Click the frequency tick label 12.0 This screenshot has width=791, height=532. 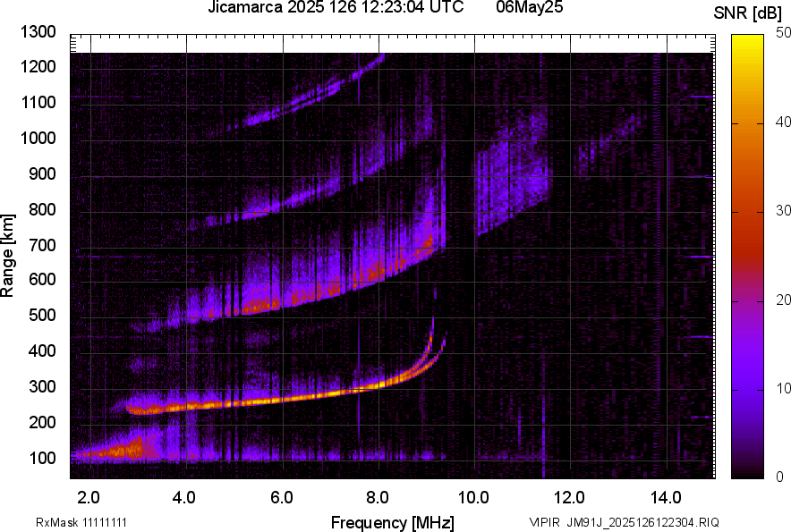[x=569, y=498]
